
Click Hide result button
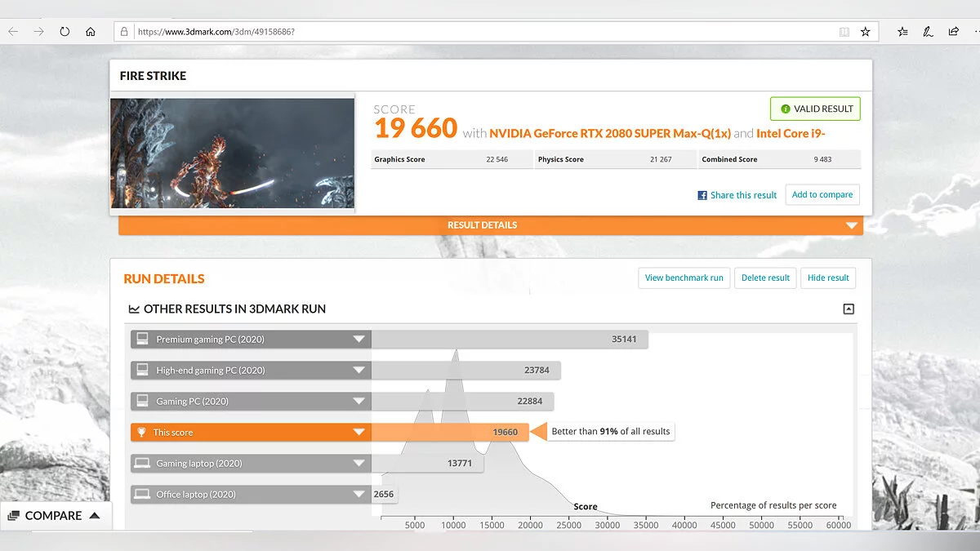[x=828, y=278]
